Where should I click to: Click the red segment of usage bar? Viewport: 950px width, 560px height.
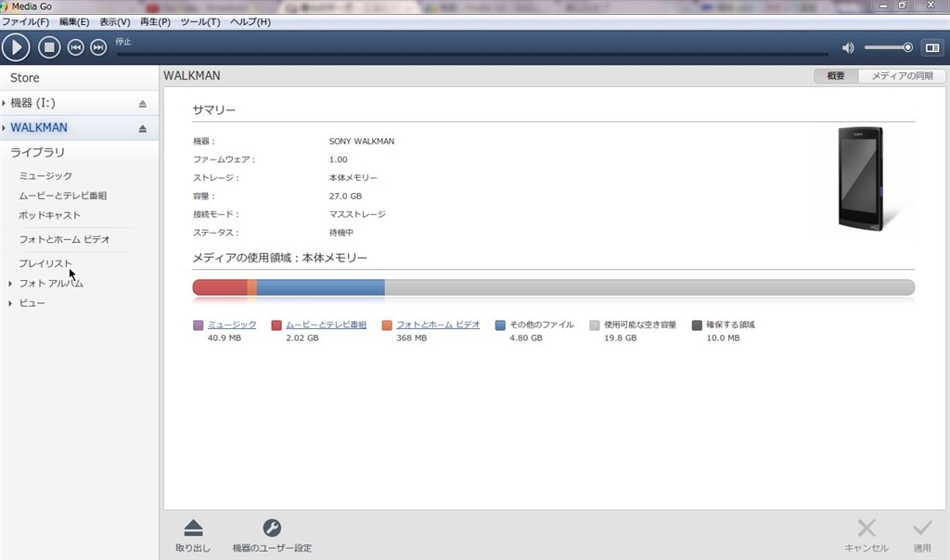220,287
